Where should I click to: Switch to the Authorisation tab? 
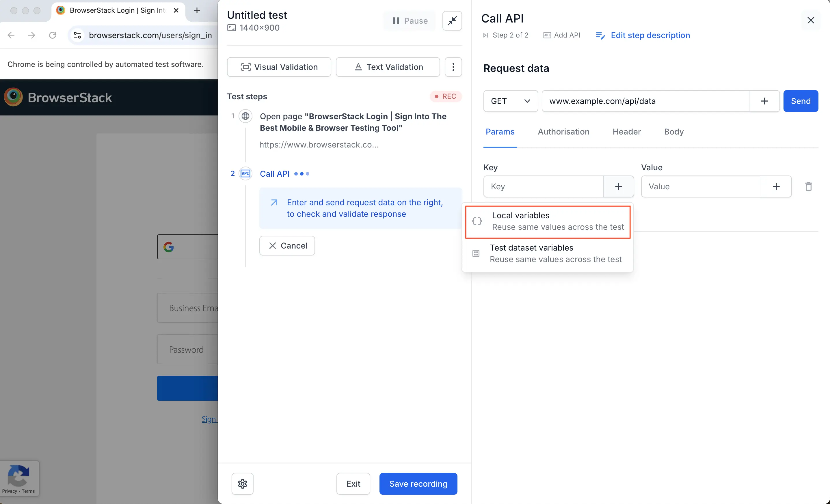point(563,131)
